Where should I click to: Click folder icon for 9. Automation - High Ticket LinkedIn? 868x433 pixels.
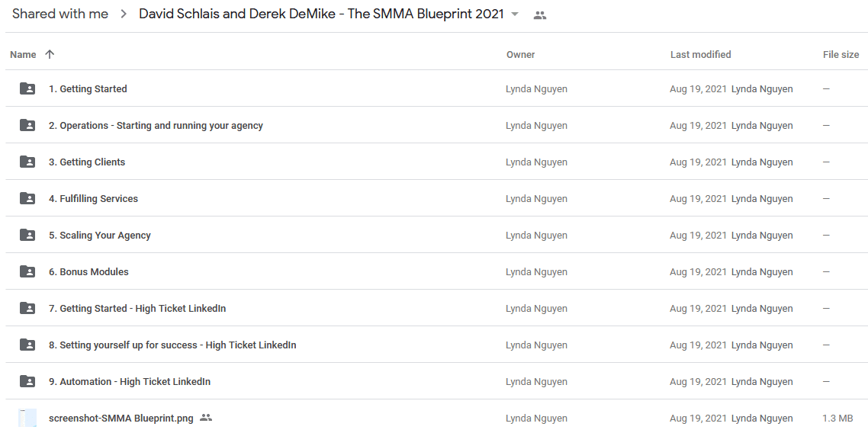coord(27,382)
